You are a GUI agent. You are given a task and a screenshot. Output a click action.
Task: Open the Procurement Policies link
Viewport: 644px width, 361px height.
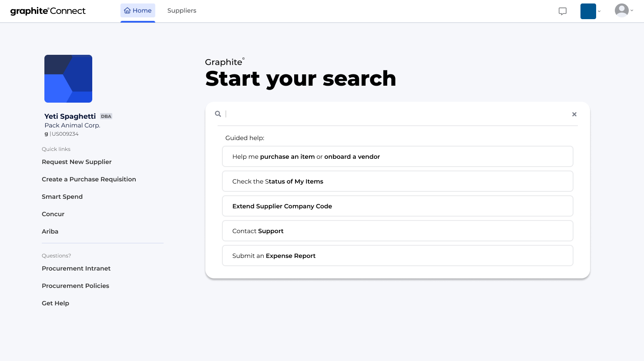pyautogui.click(x=75, y=286)
